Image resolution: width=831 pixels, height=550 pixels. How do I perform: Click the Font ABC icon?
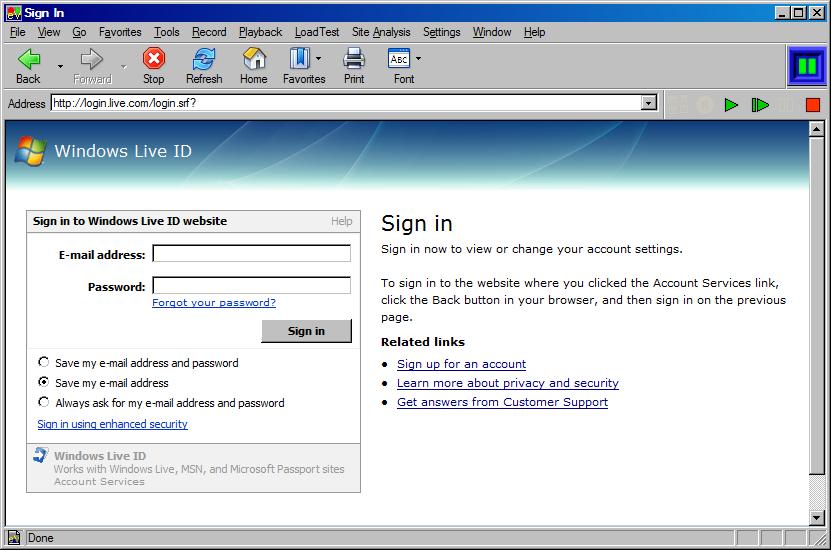399,58
